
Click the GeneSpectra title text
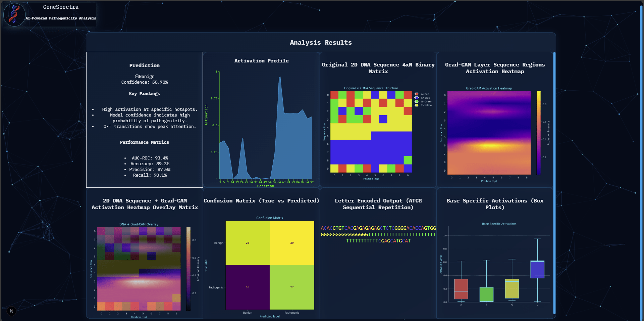(x=61, y=7)
